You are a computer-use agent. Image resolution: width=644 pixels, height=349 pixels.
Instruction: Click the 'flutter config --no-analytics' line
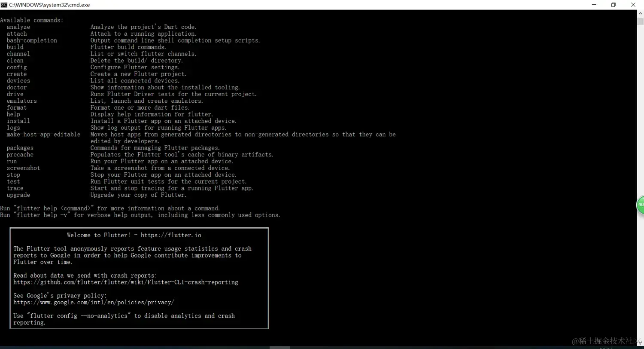[124, 316]
